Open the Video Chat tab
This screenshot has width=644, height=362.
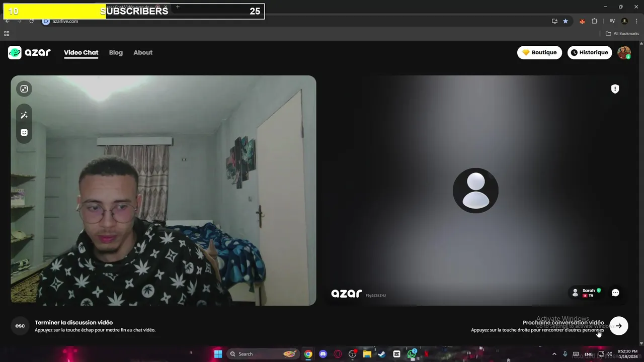[81, 53]
